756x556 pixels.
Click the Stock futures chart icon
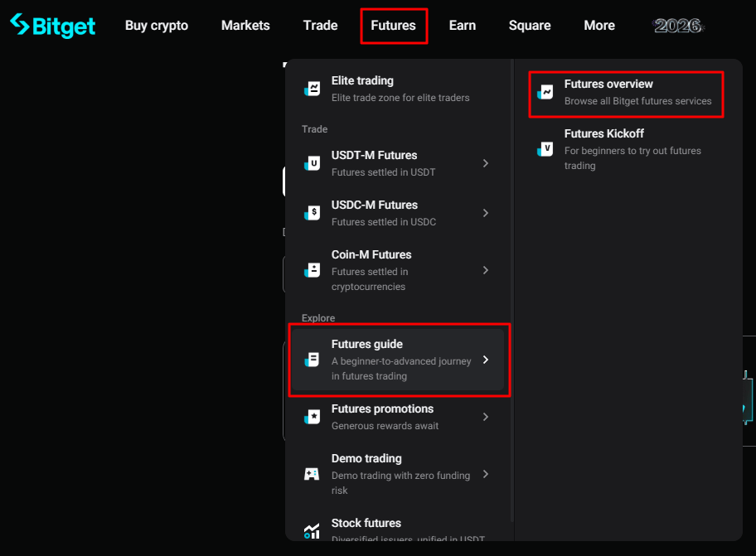pyautogui.click(x=312, y=531)
